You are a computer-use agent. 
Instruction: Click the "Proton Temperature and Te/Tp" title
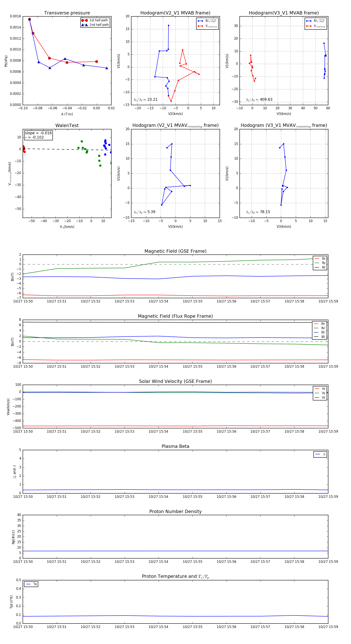[175, 576]
